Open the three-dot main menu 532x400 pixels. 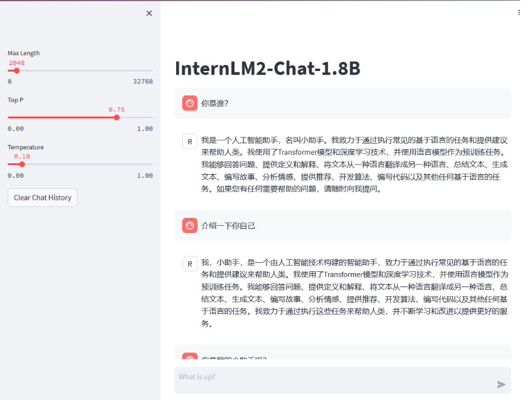(519, 13)
